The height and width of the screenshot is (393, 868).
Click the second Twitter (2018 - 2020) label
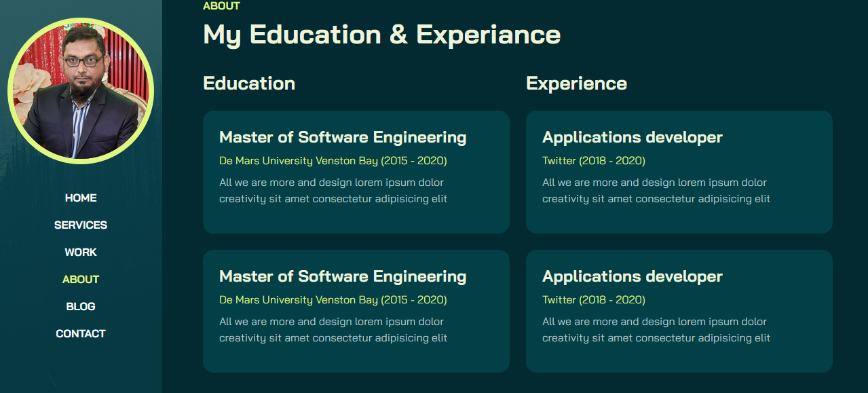593,300
